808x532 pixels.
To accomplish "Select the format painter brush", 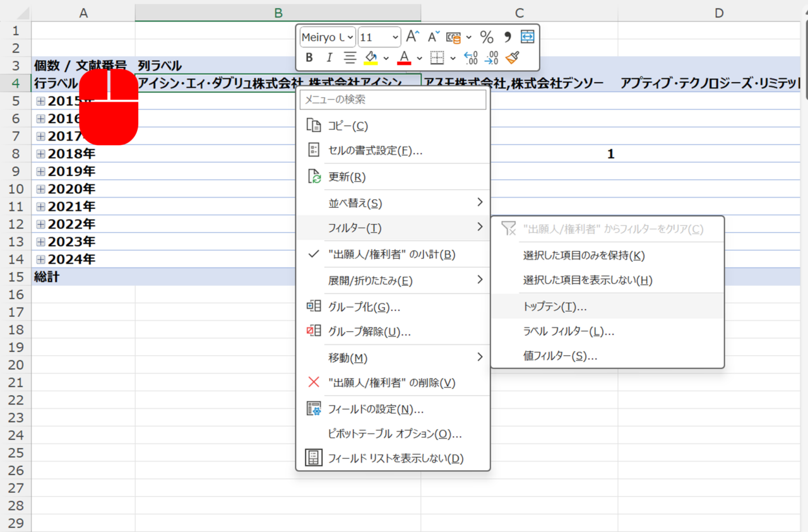I will tap(513, 58).
